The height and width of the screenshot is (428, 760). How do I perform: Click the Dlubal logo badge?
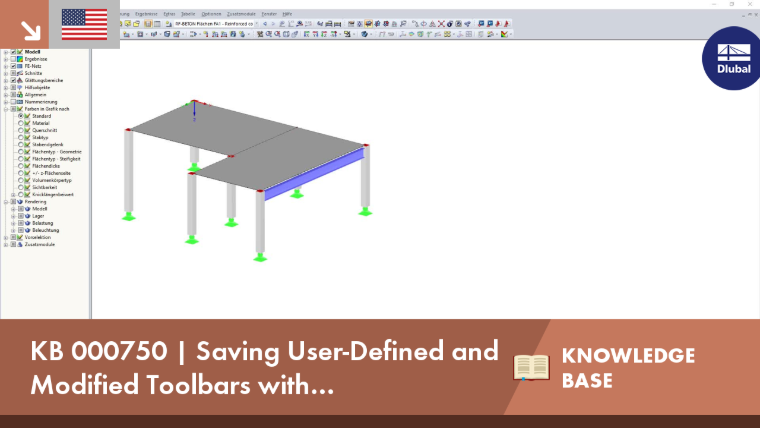click(731, 58)
